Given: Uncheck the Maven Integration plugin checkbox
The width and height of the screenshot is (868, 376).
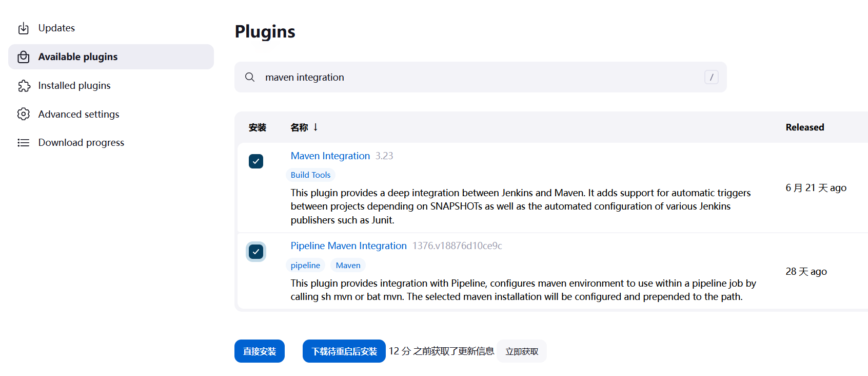Looking at the screenshot, I should [256, 161].
